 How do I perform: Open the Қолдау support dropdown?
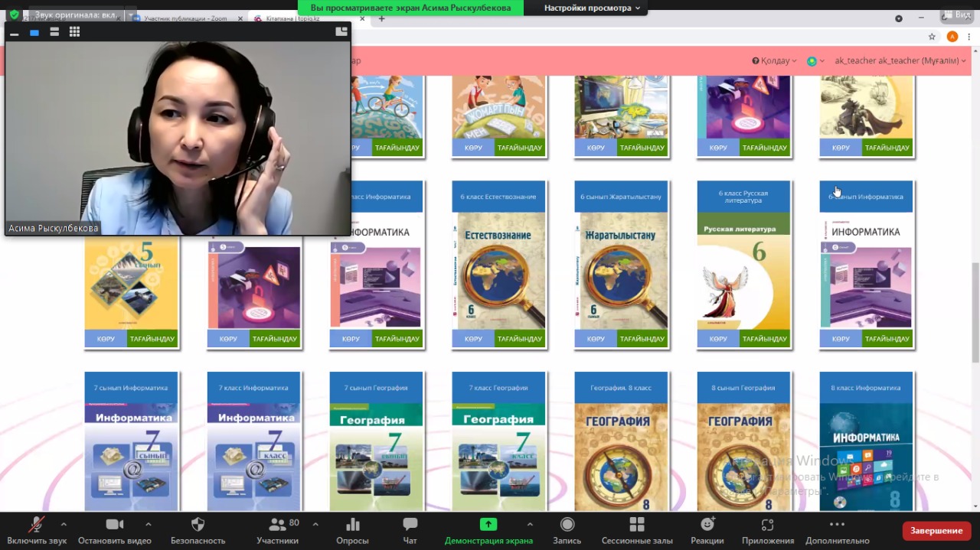774,60
